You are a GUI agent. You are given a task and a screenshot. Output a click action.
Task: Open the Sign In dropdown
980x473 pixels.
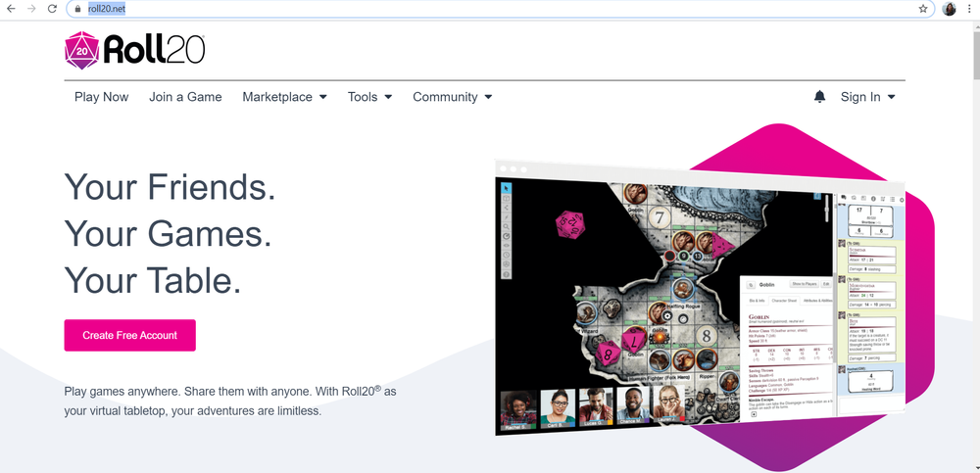point(868,97)
